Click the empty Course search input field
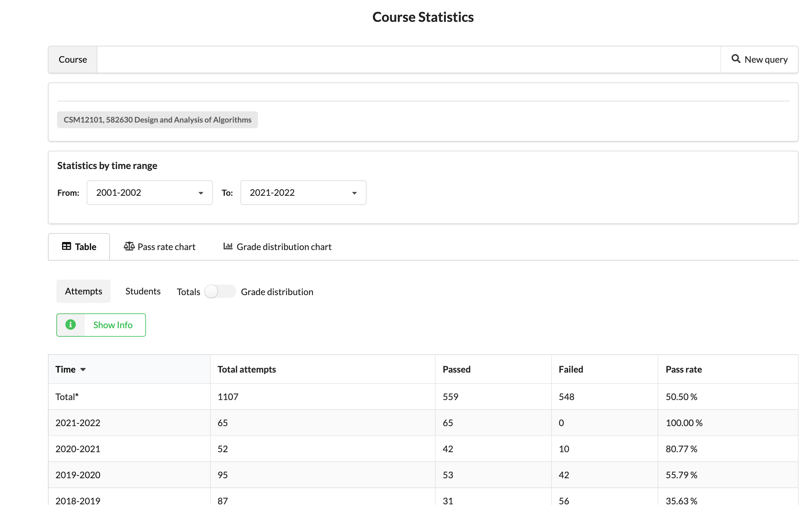 click(409, 60)
